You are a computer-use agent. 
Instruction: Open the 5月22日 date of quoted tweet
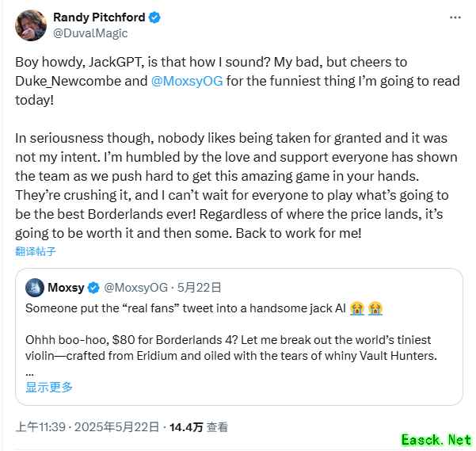[x=201, y=287]
